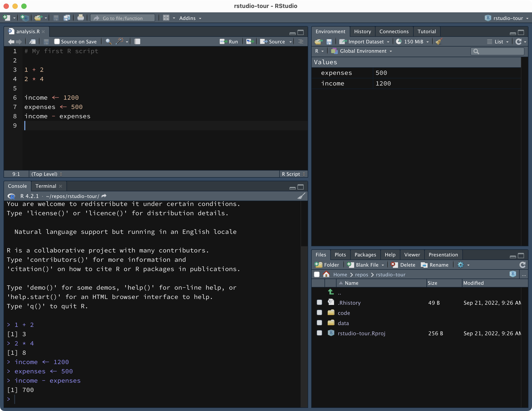
Task: Open the Global Environment dropdown
Action: 362,51
